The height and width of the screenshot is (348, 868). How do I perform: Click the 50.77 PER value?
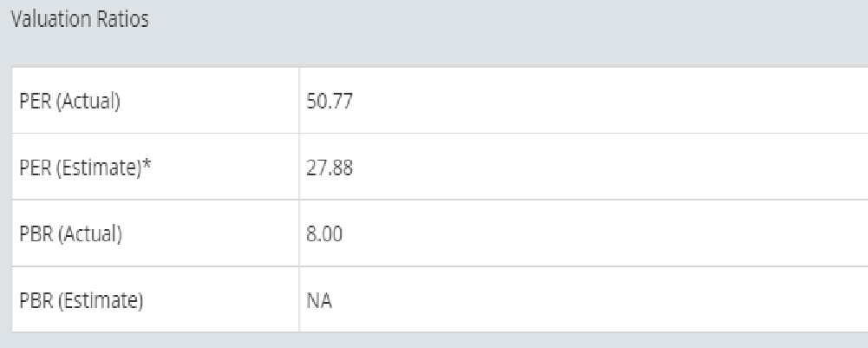330,101
